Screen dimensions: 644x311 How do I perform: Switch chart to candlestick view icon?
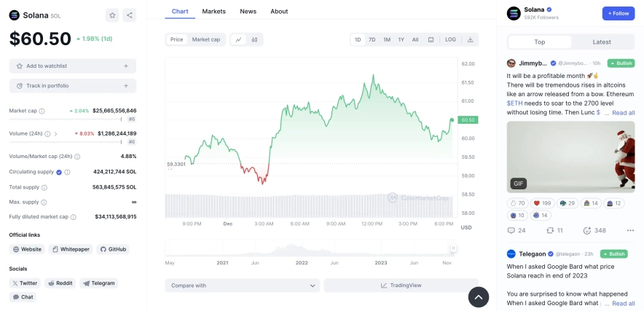coord(254,39)
